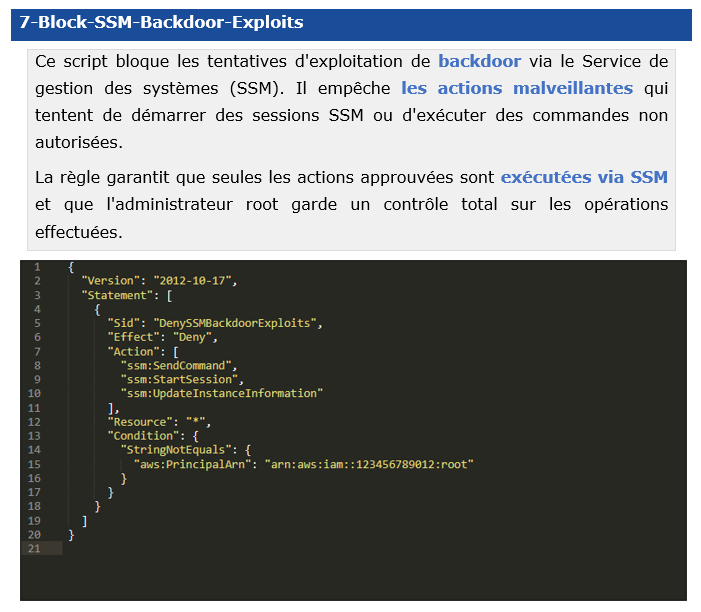
Task: Open the 'les actions malveillantes' link
Action: coord(517,88)
